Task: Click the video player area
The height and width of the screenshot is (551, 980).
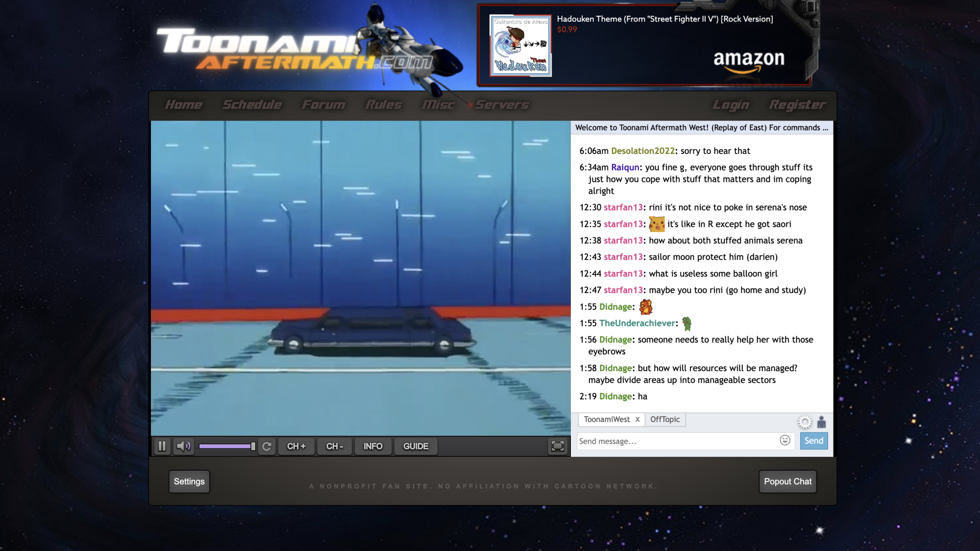Action: (361, 278)
